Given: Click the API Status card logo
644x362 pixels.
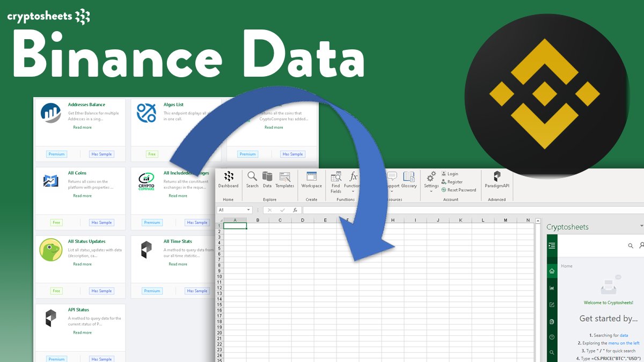Looking at the screenshot, I should pos(51,318).
